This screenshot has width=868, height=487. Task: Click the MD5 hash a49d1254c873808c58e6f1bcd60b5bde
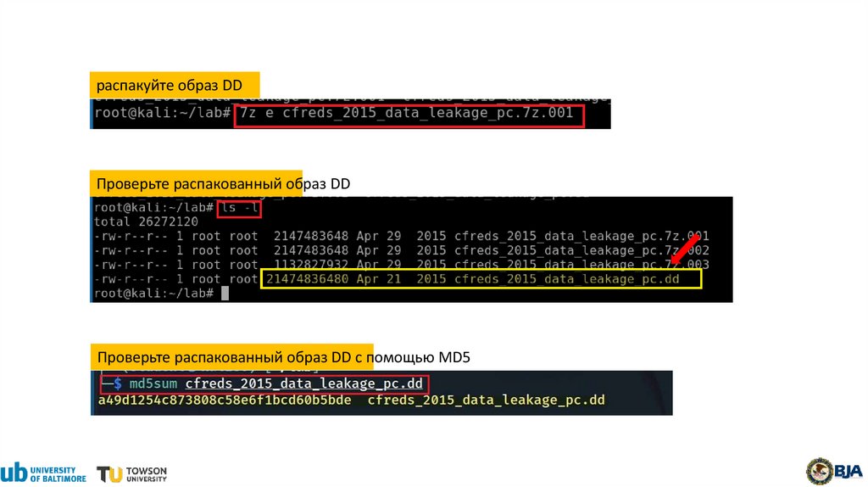[x=225, y=400]
